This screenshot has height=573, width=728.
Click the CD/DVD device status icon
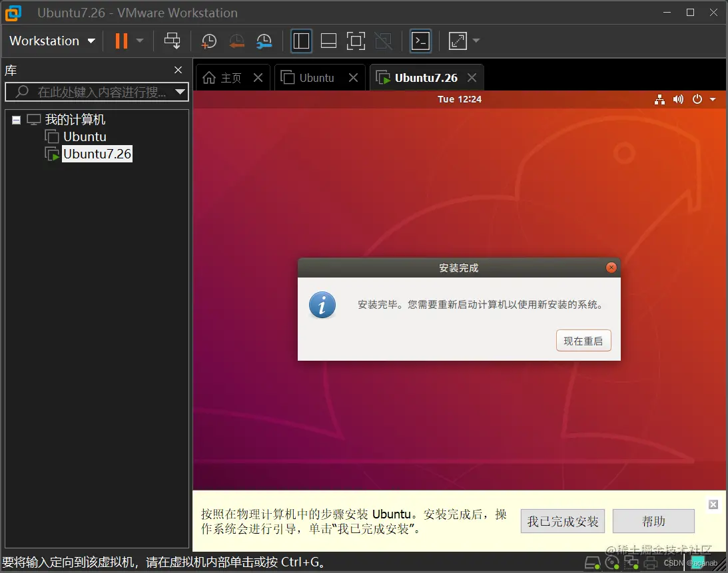(612, 562)
